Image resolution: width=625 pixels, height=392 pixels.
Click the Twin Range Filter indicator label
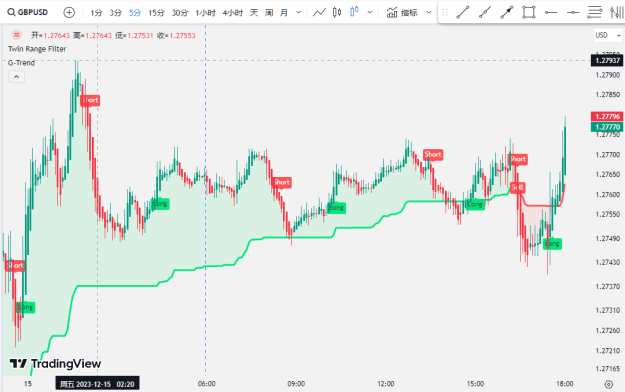(37, 49)
